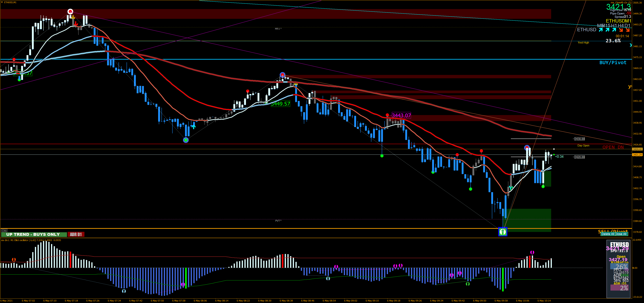Click the blue-boxed green up-arrow signal at chart low

502,232
